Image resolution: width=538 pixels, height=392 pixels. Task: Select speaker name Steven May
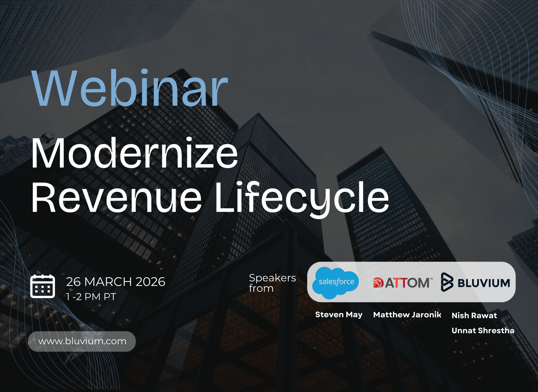(339, 314)
